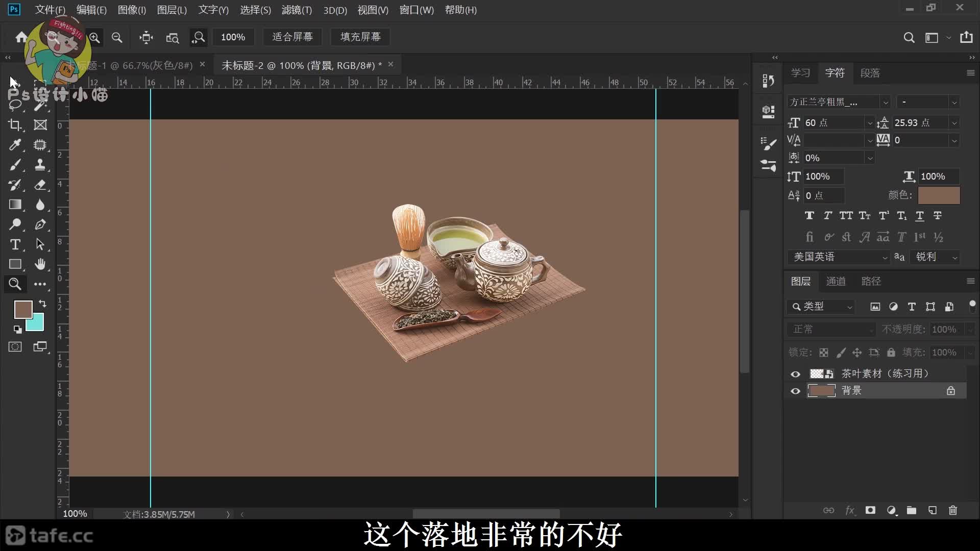
Task: Toggle layer filter on/off switch
Action: tap(972, 306)
